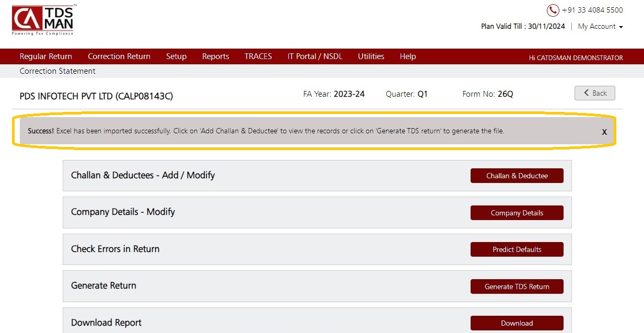Click the Challan & Deductee button
Image resolution: width=644 pixels, height=333 pixels.
pos(517,176)
